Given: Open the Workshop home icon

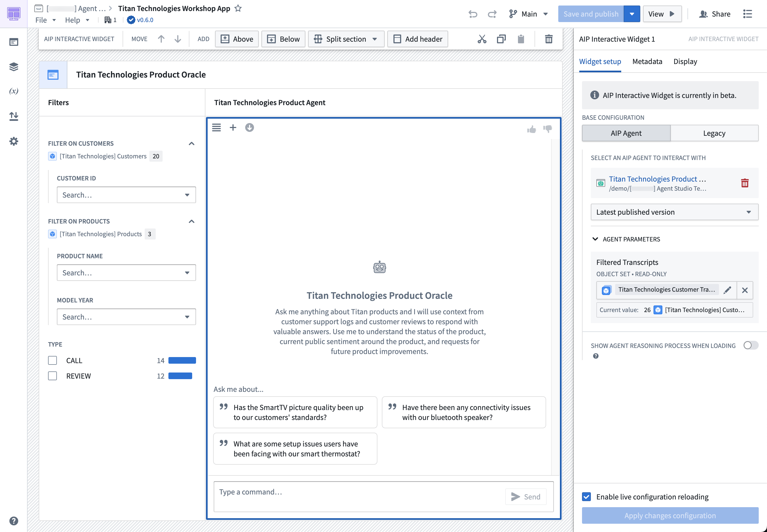Looking at the screenshot, I should pyautogui.click(x=14, y=14).
